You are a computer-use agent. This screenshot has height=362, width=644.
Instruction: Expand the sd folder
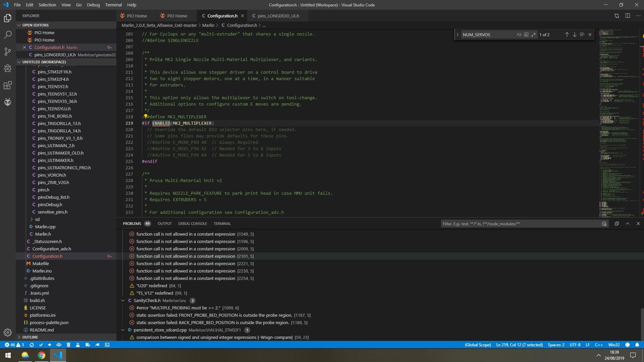tap(66, 219)
